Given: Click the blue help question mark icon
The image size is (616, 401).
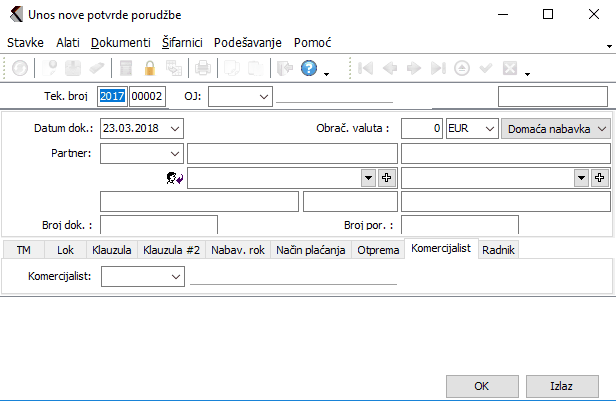Looking at the screenshot, I should click(x=308, y=68).
